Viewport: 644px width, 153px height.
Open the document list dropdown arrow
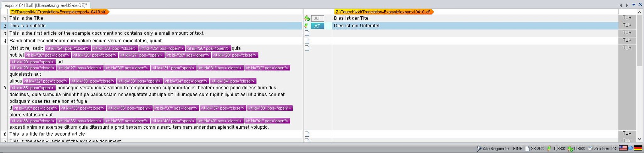[634, 5]
